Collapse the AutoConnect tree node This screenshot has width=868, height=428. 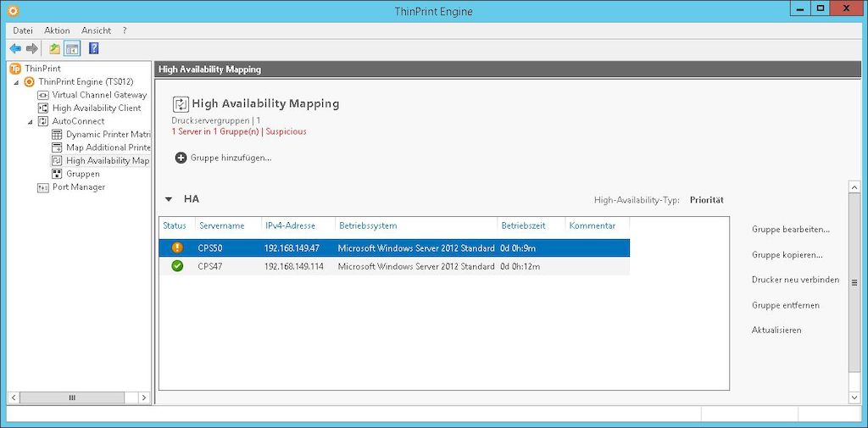[x=30, y=121]
